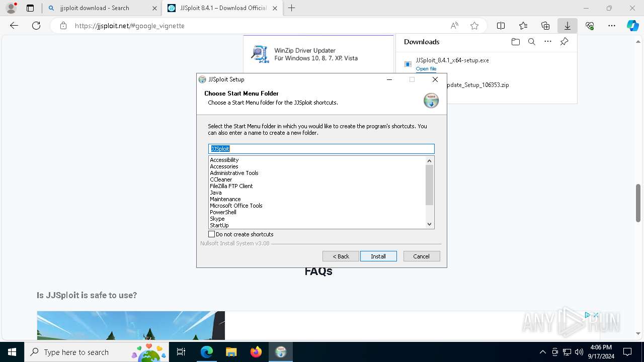Viewport: 644px width, 362px height.
Task: Close the JJSploit Setup dialog
Action: [435, 79]
